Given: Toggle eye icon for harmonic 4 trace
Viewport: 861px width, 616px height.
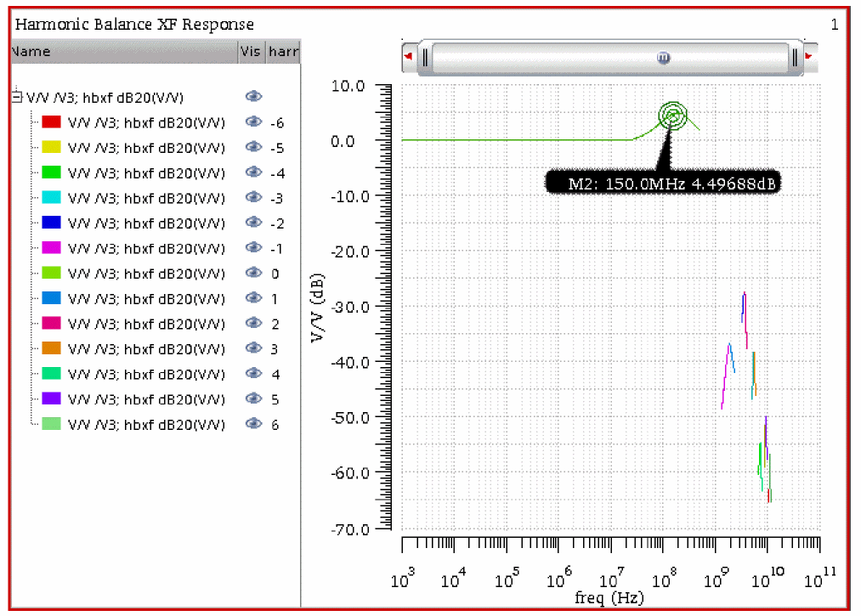Looking at the screenshot, I should click(x=253, y=373).
